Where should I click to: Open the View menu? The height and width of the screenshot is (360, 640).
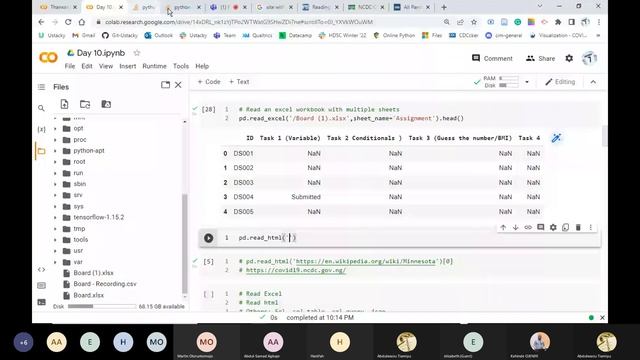click(106, 66)
